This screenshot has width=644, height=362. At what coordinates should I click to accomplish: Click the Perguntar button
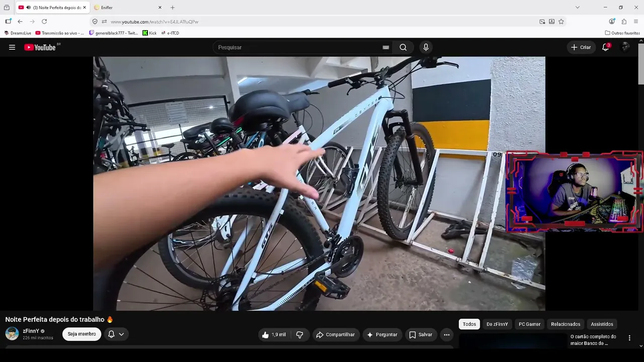382,335
